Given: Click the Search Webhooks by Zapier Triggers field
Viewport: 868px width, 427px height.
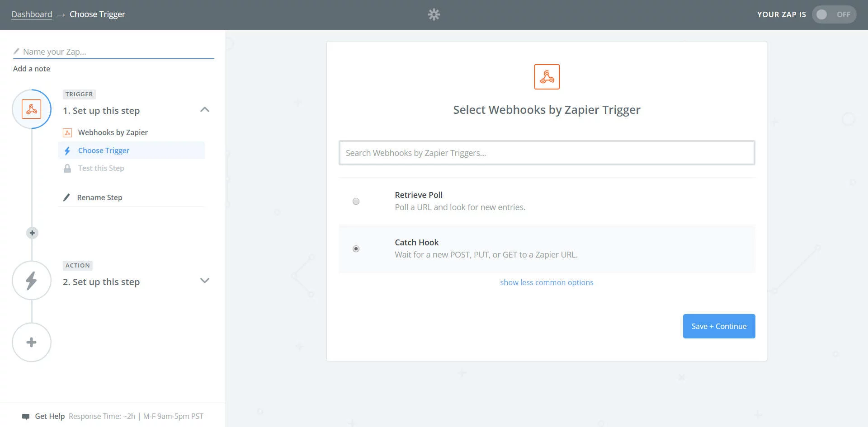Looking at the screenshot, I should tap(547, 153).
